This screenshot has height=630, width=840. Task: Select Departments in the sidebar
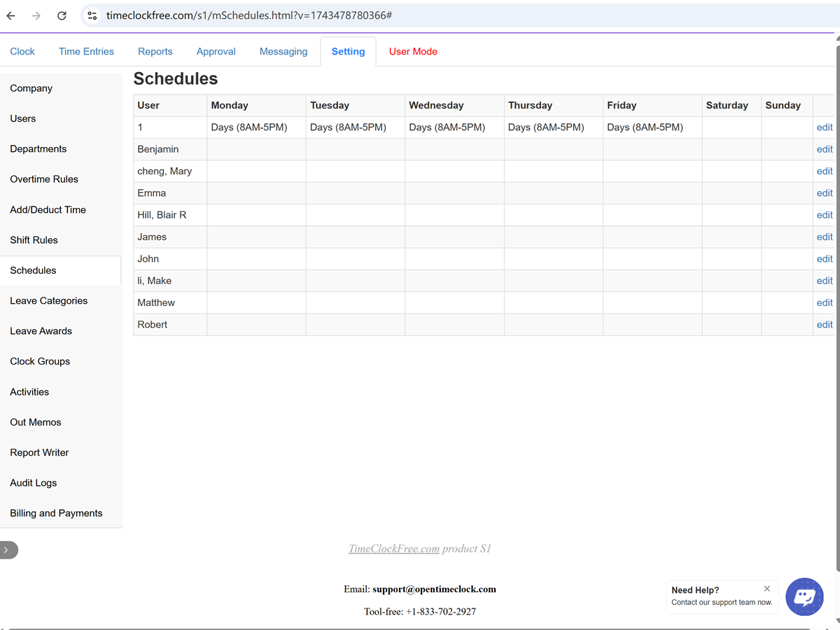(x=61, y=149)
